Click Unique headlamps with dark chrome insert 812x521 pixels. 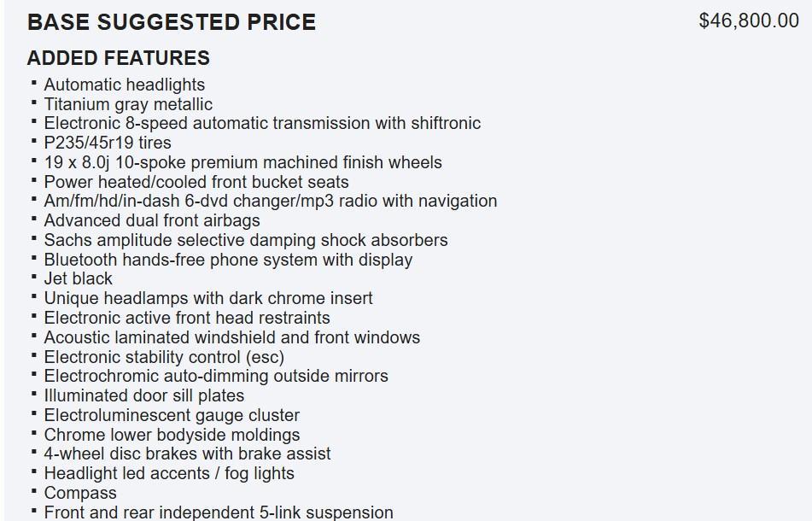coord(208,298)
